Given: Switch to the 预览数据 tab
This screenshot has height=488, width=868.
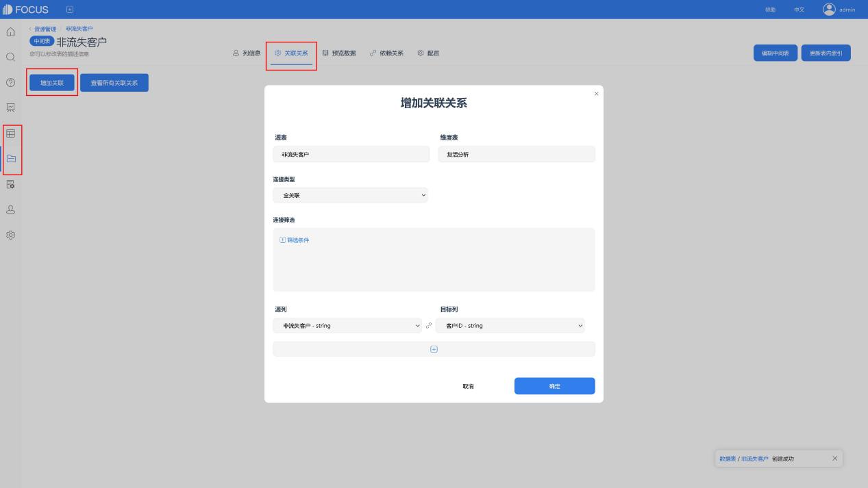Looking at the screenshot, I should (x=339, y=53).
